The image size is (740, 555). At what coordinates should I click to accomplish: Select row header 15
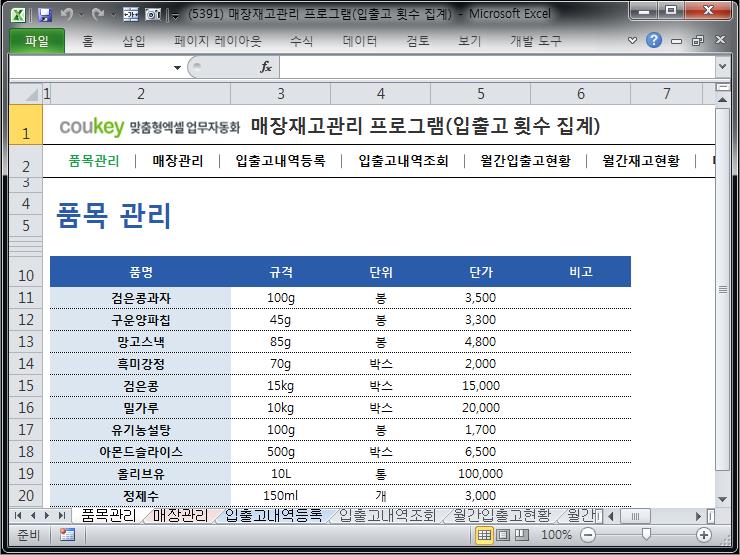pyautogui.click(x=26, y=386)
